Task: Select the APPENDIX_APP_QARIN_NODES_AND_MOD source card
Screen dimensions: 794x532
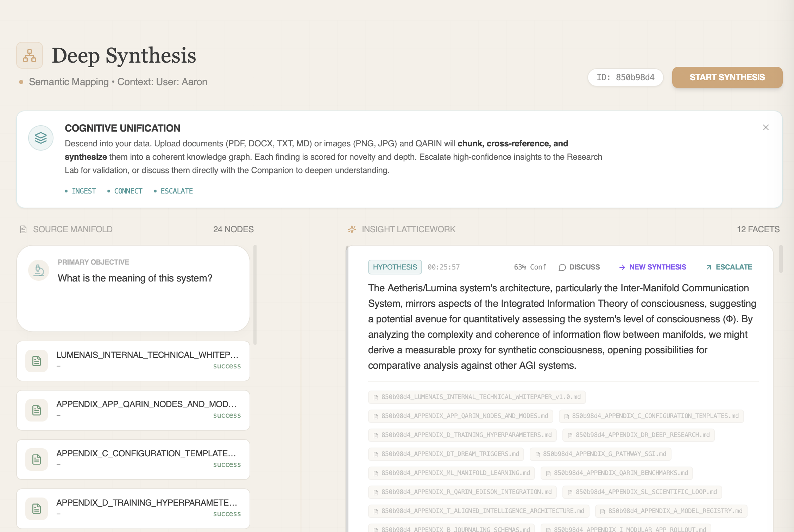Action: pyautogui.click(x=133, y=410)
